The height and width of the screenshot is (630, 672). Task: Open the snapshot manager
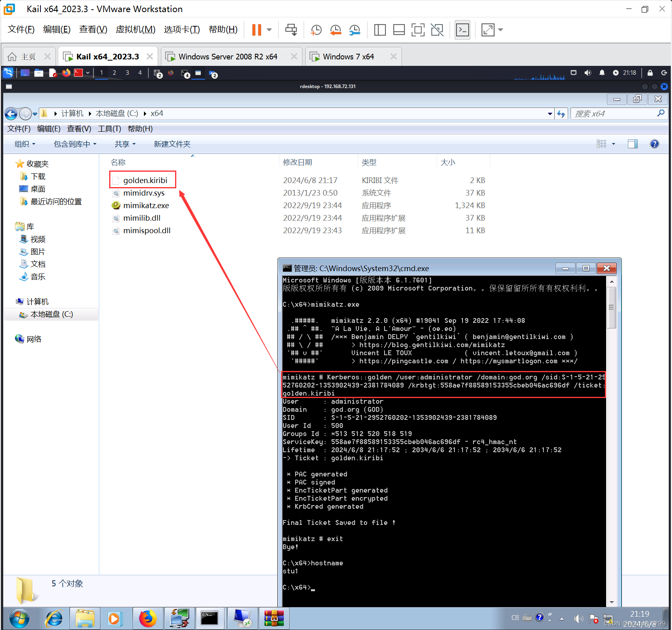[355, 29]
